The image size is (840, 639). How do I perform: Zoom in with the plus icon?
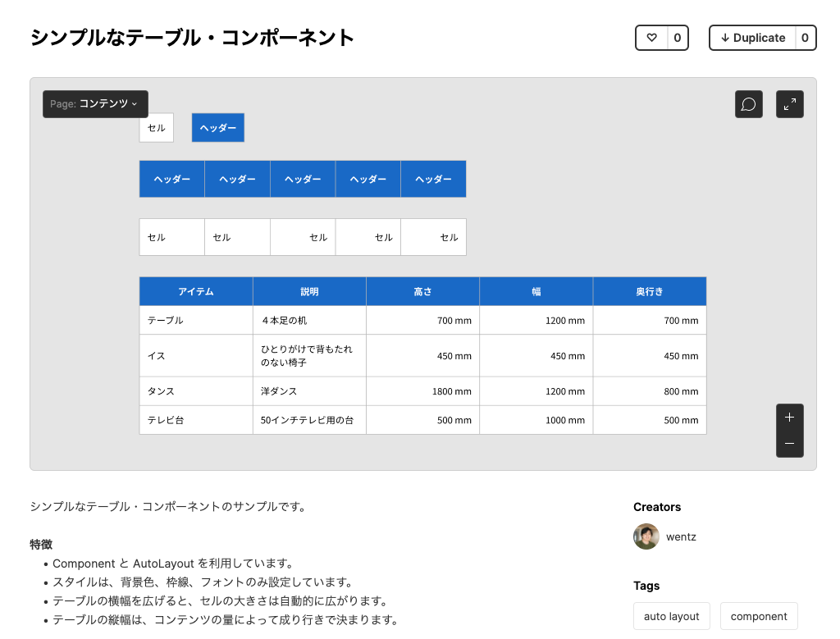click(x=789, y=418)
